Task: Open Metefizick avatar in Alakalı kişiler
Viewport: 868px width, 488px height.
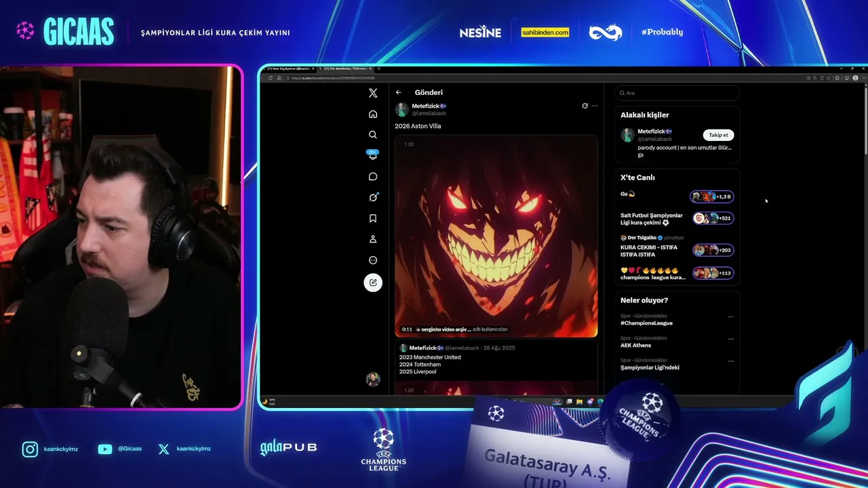Action: (628, 135)
